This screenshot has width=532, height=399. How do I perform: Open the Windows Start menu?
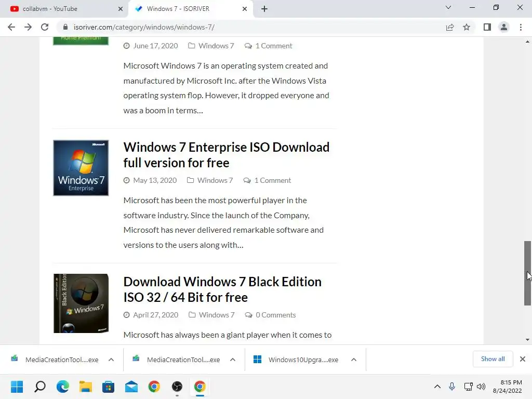17,387
